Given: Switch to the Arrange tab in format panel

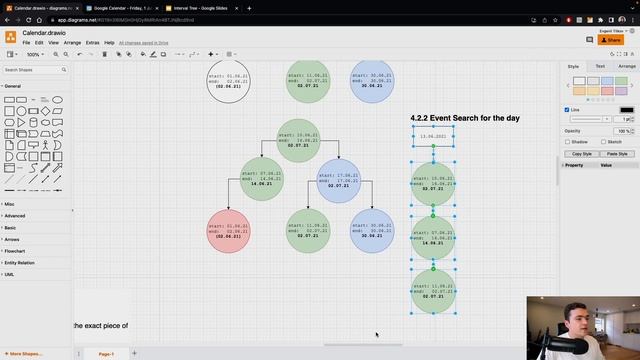Looking at the screenshot, I should tap(627, 66).
